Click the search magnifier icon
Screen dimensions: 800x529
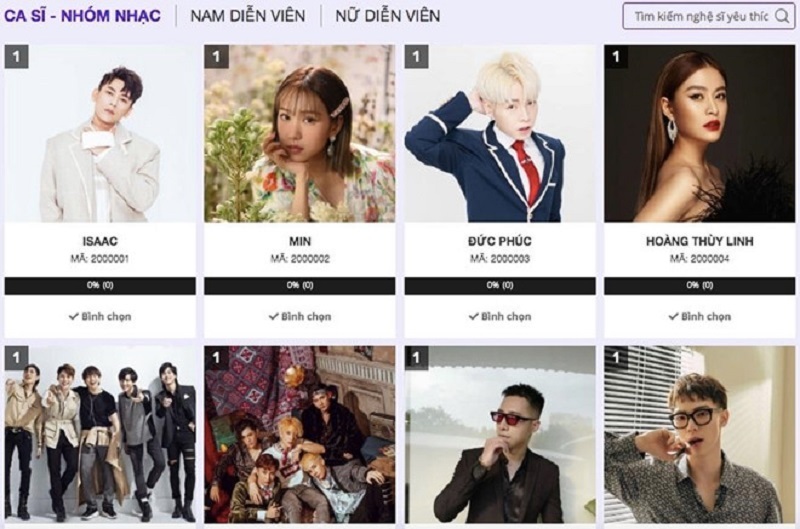pos(782,16)
